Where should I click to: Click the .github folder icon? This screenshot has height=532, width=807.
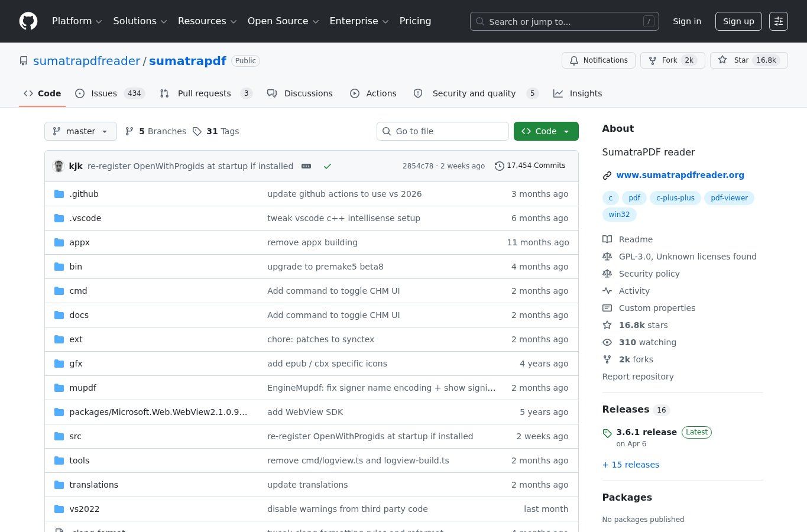[59, 194]
